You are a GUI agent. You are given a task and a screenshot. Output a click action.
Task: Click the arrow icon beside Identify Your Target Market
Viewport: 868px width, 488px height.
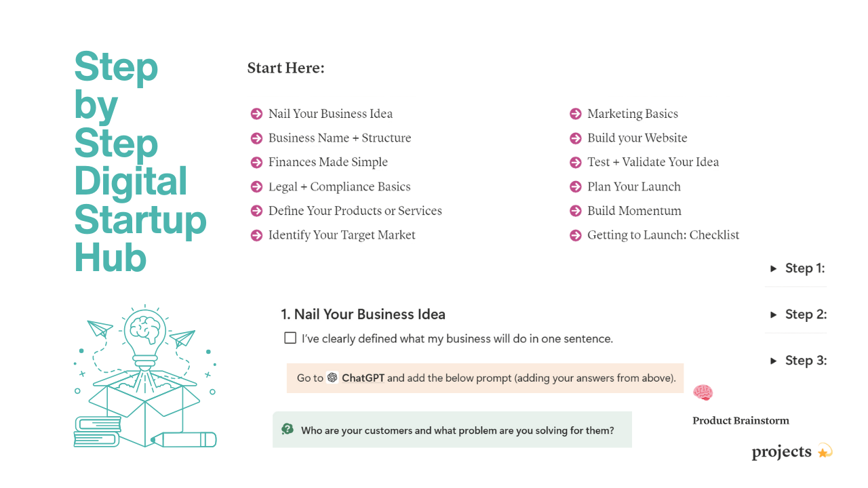pyautogui.click(x=256, y=235)
